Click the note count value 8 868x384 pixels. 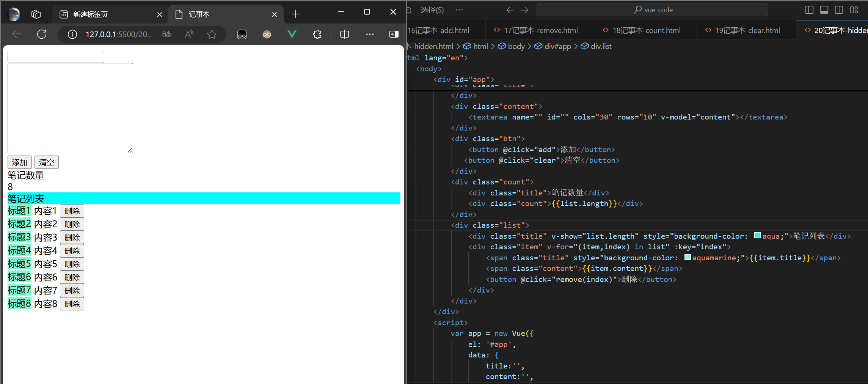tap(10, 187)
